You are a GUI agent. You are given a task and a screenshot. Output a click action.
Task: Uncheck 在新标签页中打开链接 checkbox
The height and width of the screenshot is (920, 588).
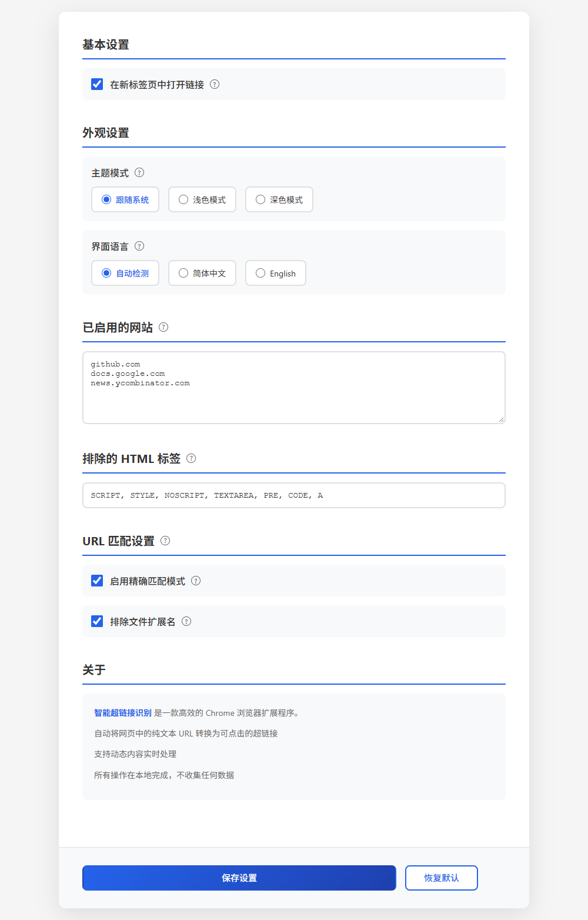[97, 84]
